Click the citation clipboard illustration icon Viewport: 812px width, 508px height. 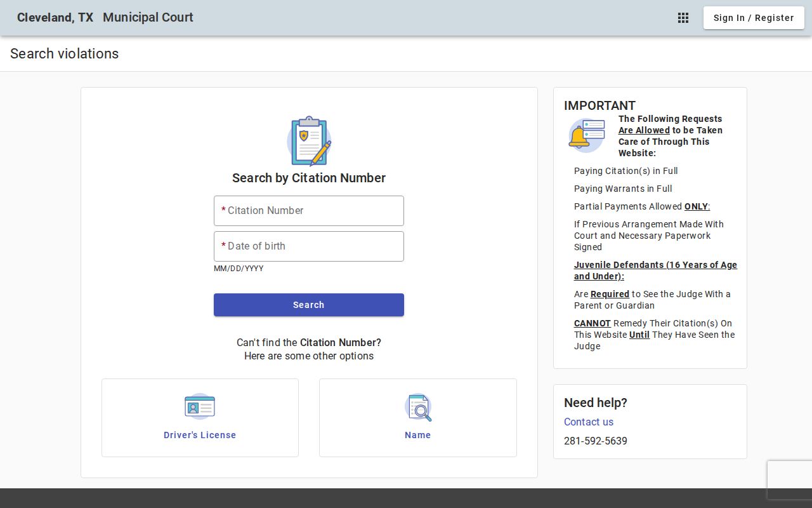coord(309,141)
